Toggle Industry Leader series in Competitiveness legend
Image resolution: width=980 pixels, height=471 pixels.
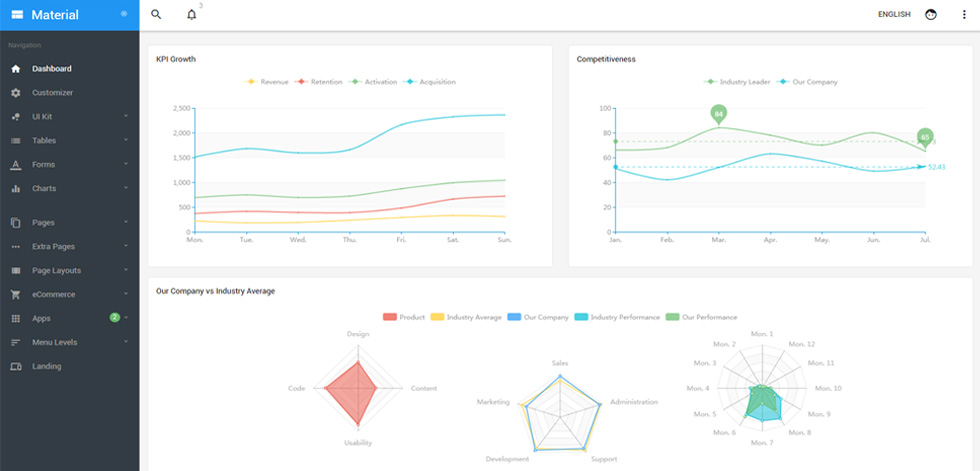click(x=737, y=82)
